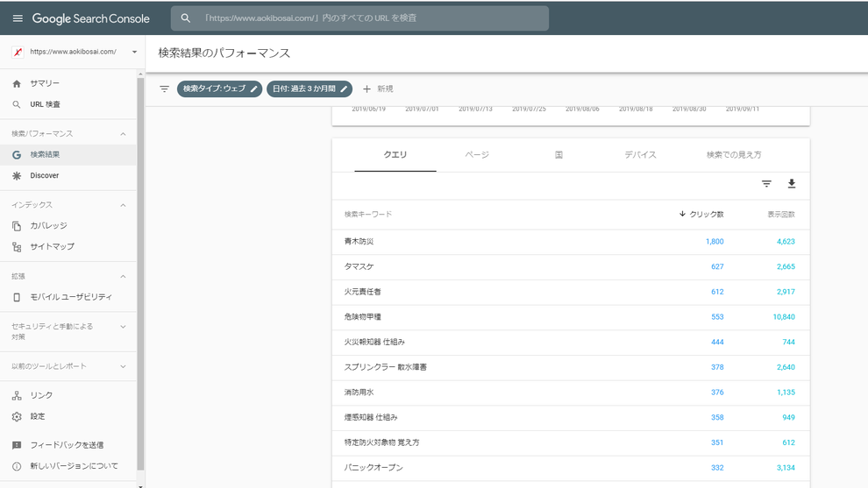This screenshot has height=488, width=868.
Task: Open 設定 in sidebar
Action: tap(38, 417)
